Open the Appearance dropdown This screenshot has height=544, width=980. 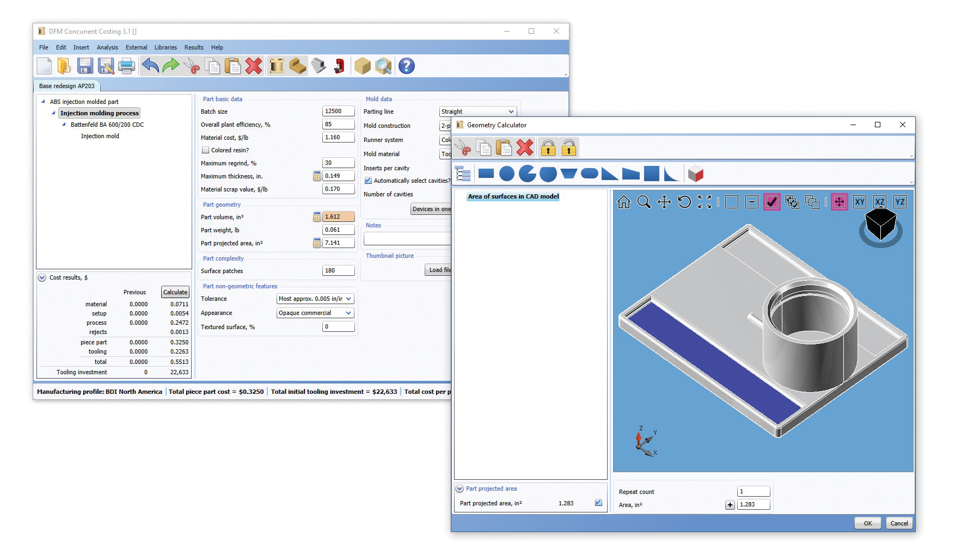point(315,313)
